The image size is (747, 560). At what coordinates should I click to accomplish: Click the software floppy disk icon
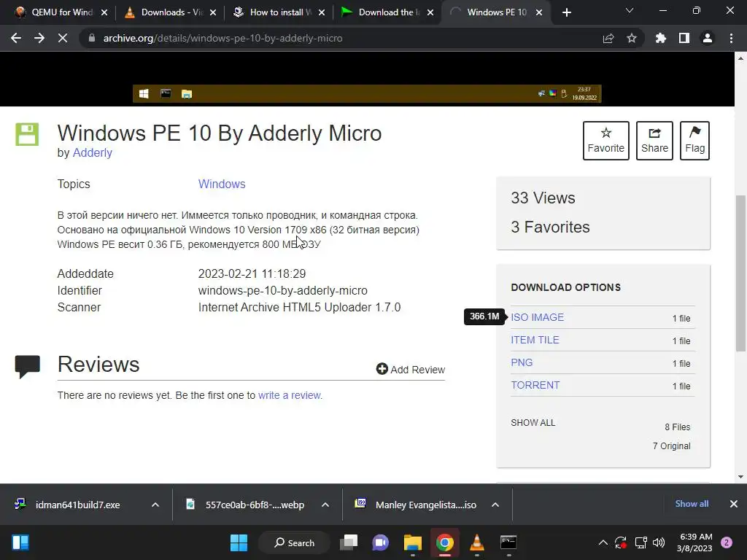tap(27, 134)
